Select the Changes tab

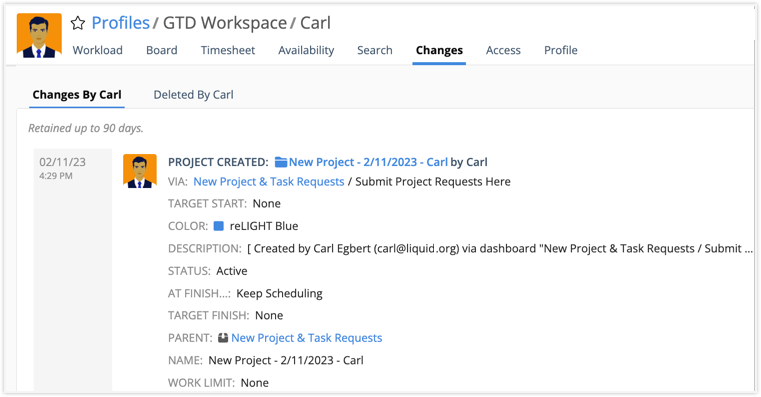point(439,50)
